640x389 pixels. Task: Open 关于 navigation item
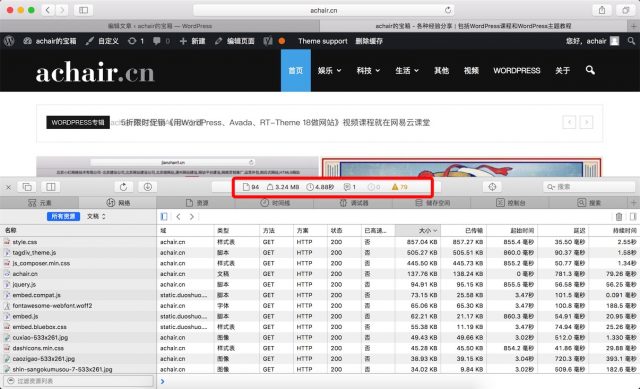point(562,70)
